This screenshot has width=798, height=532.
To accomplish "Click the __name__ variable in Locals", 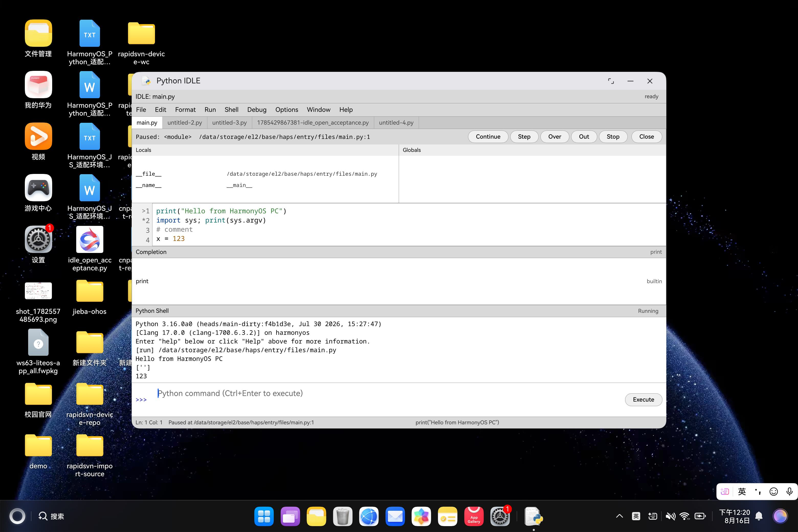I will click(149, 185).
